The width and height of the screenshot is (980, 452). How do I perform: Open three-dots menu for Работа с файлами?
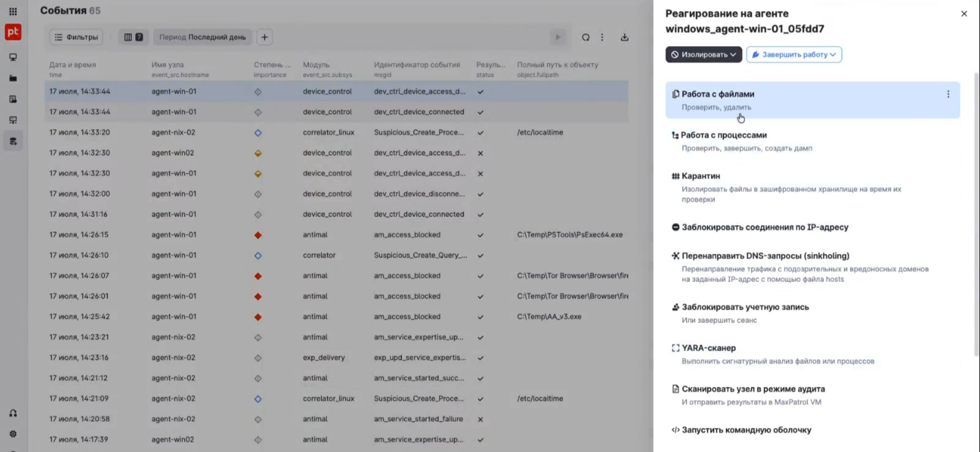click(x=948, y=94)
